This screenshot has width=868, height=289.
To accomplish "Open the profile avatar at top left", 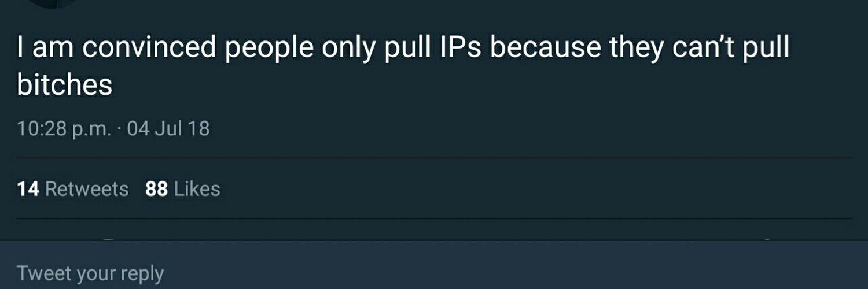I will click(x=52, y=3).
